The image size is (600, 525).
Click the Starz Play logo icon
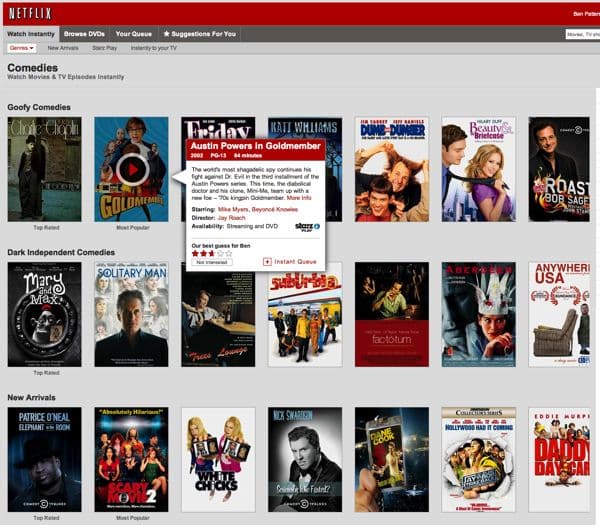(307, 227)
